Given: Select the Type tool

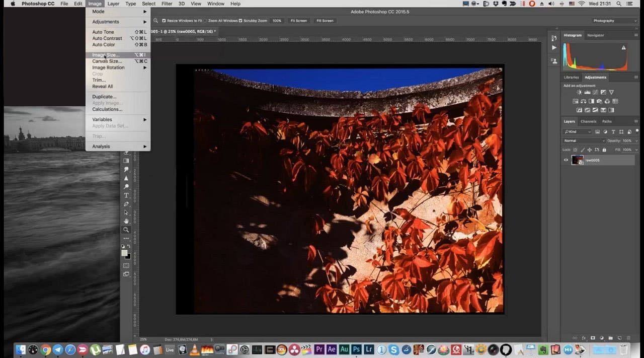Looking at the screenshot, I should pos(126,195).
